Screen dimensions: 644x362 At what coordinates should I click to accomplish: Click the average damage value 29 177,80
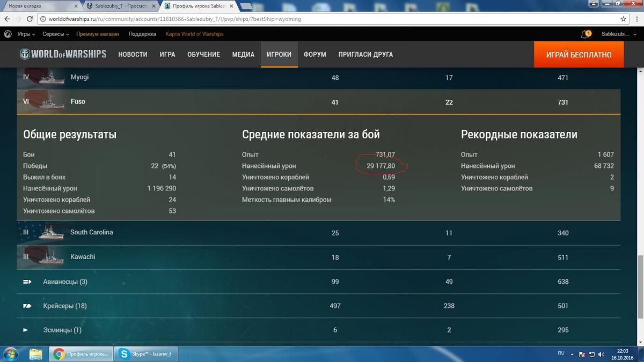coord(381,166)
